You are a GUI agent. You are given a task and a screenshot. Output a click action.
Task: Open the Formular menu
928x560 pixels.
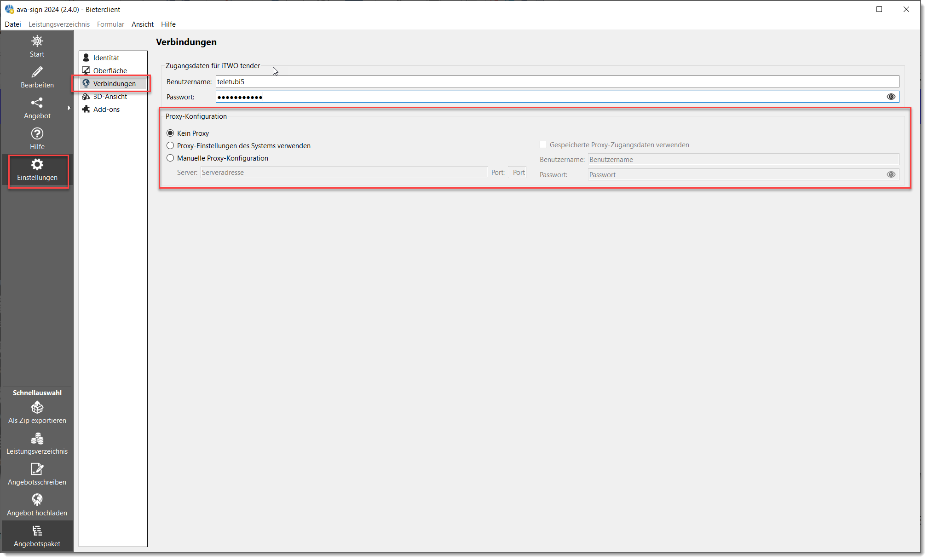point(110,24)
